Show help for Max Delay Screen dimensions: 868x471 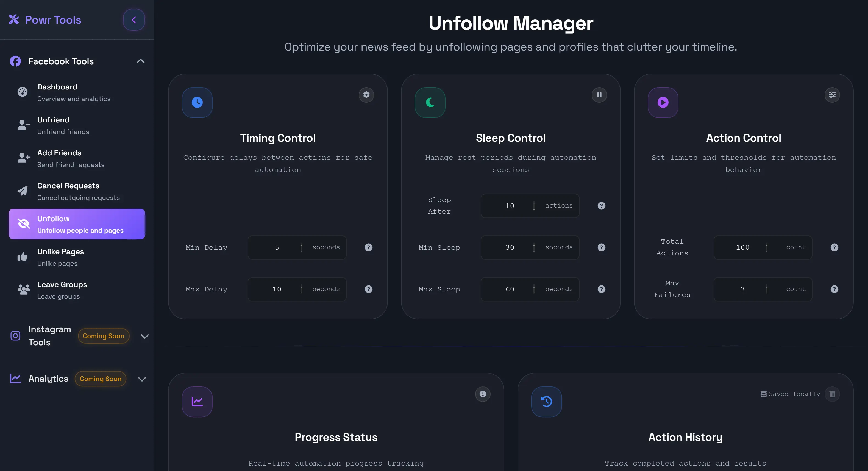point(369,289)
